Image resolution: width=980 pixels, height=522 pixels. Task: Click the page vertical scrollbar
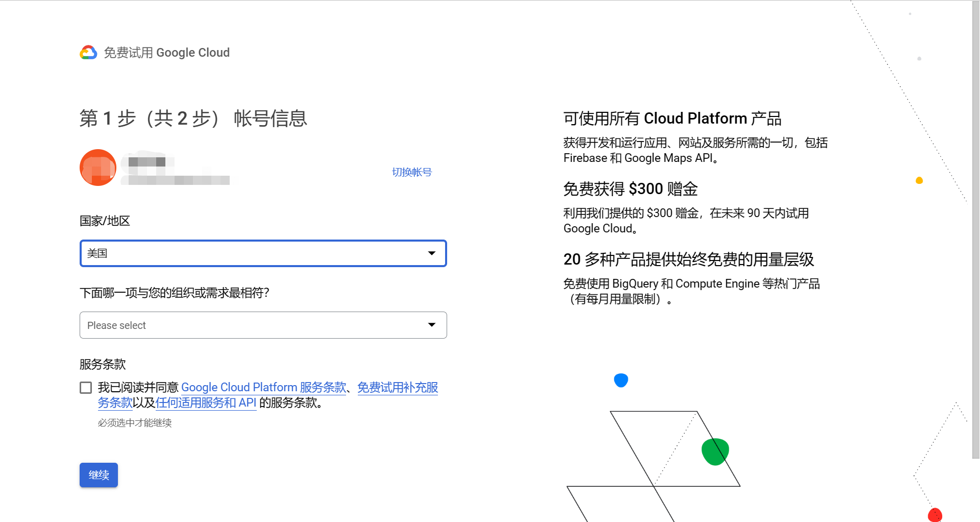(976, 230)
